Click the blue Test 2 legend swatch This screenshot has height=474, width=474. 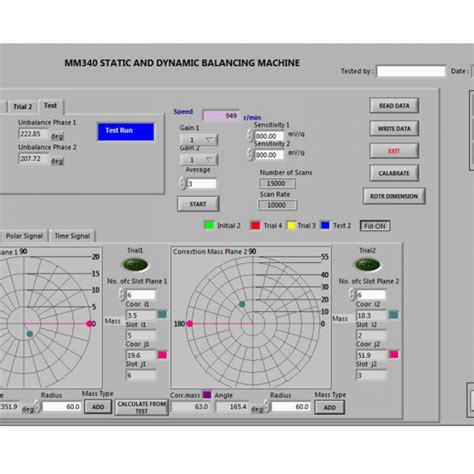325,225
